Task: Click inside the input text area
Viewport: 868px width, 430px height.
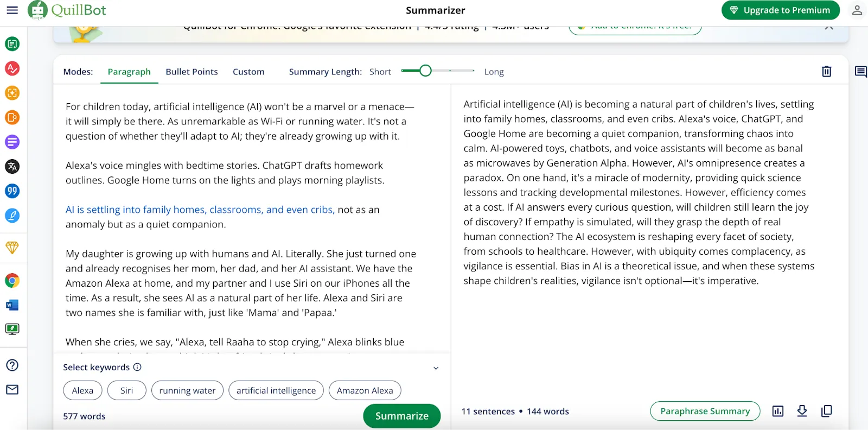Action: pos(252,220)
